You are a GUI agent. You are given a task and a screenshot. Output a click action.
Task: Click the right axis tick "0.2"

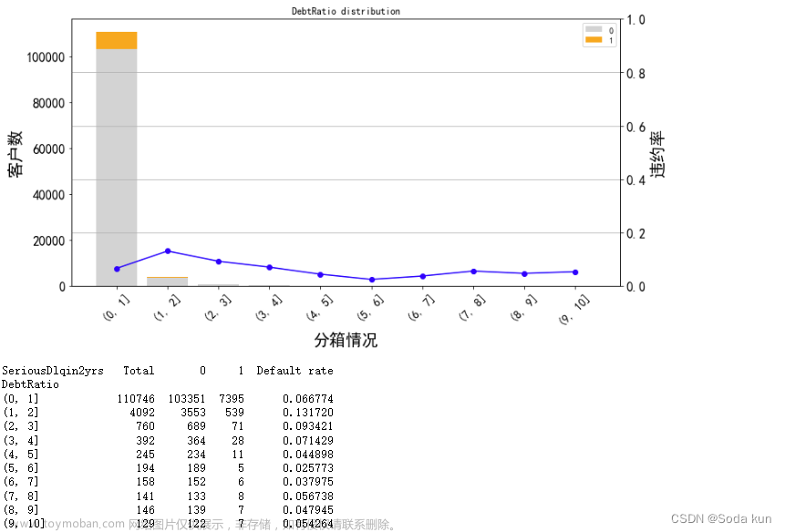(x=635, y=233)
